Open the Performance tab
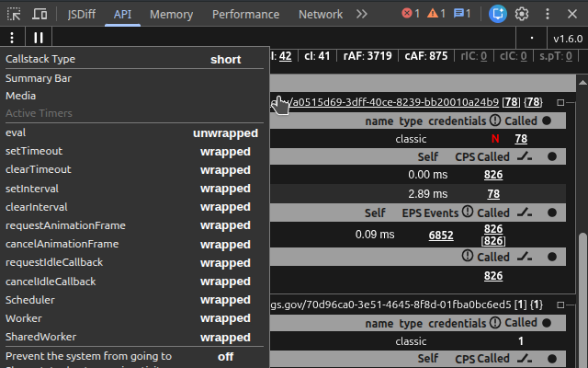588x368 pixels. [245, 15]
